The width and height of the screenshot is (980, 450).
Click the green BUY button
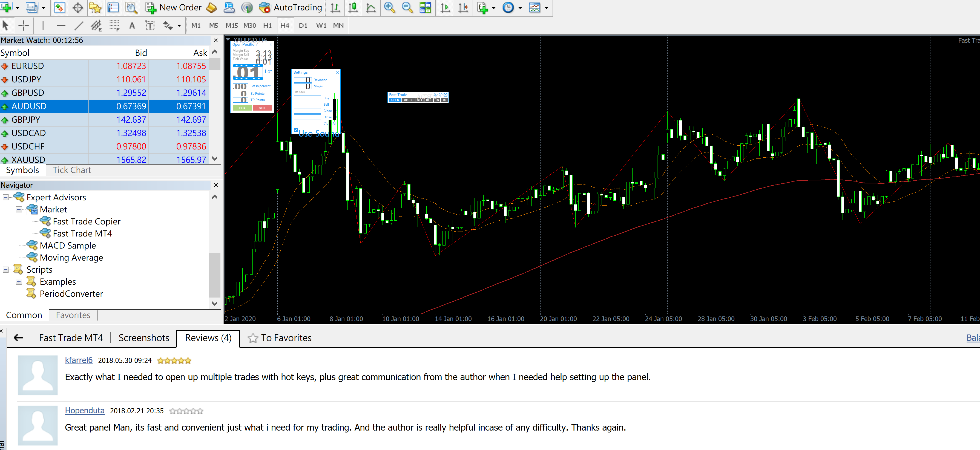[x=242, y=108]
